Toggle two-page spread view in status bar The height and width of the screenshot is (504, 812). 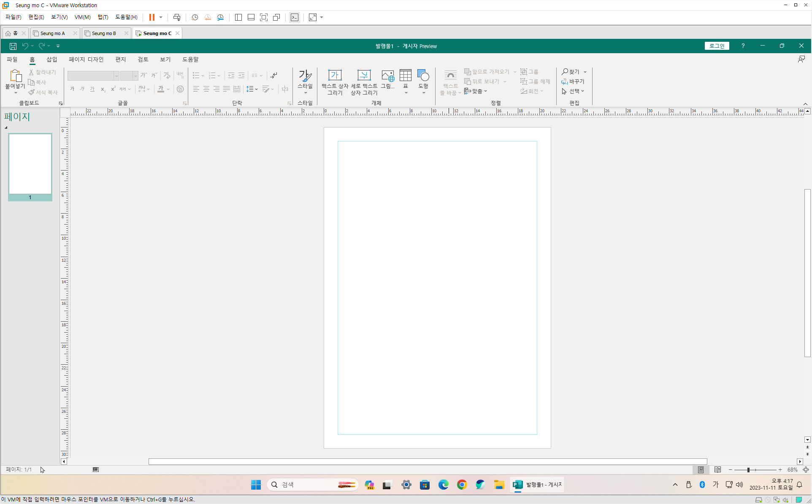coord(717,470)
